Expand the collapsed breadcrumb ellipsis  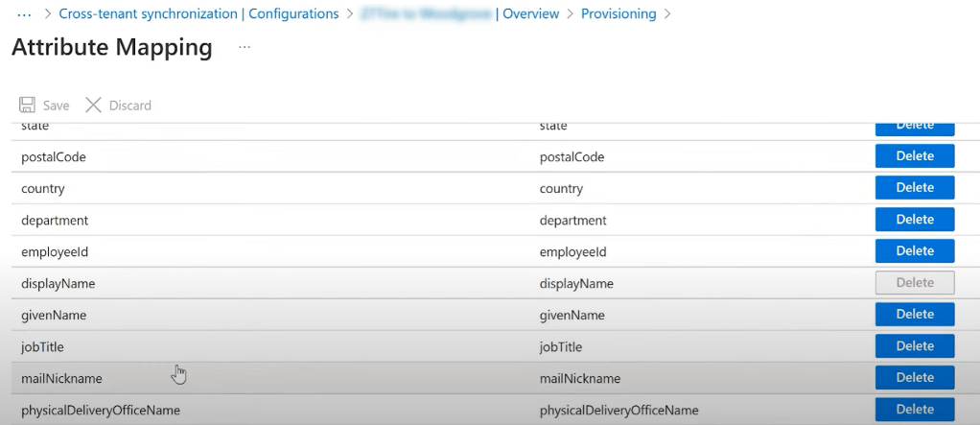25,14
